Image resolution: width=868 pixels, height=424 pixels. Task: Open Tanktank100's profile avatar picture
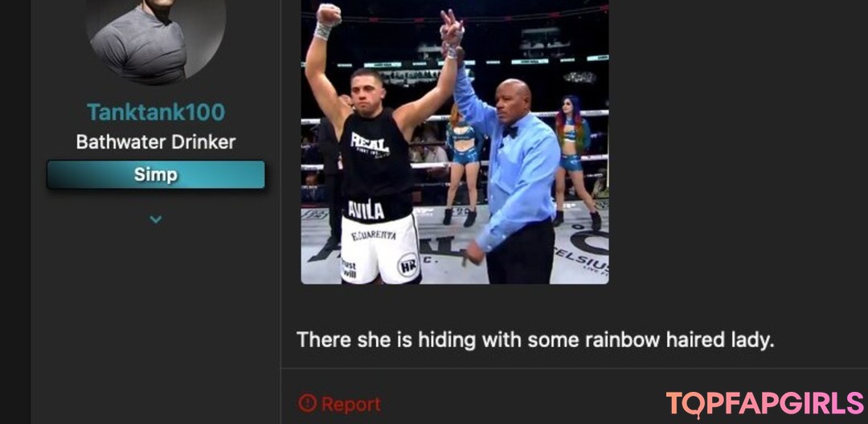pyautogui.click(x=156, y=40)
